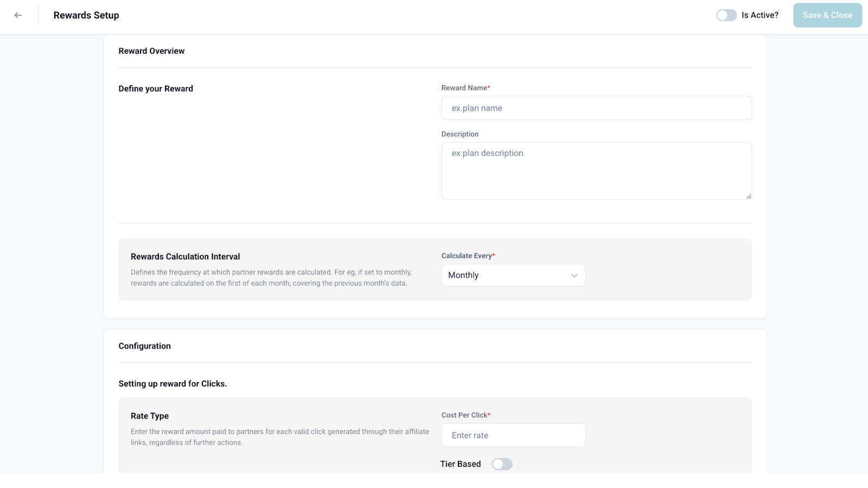
Task: Grab the Description box resize handle
Action: pos(748,196)
